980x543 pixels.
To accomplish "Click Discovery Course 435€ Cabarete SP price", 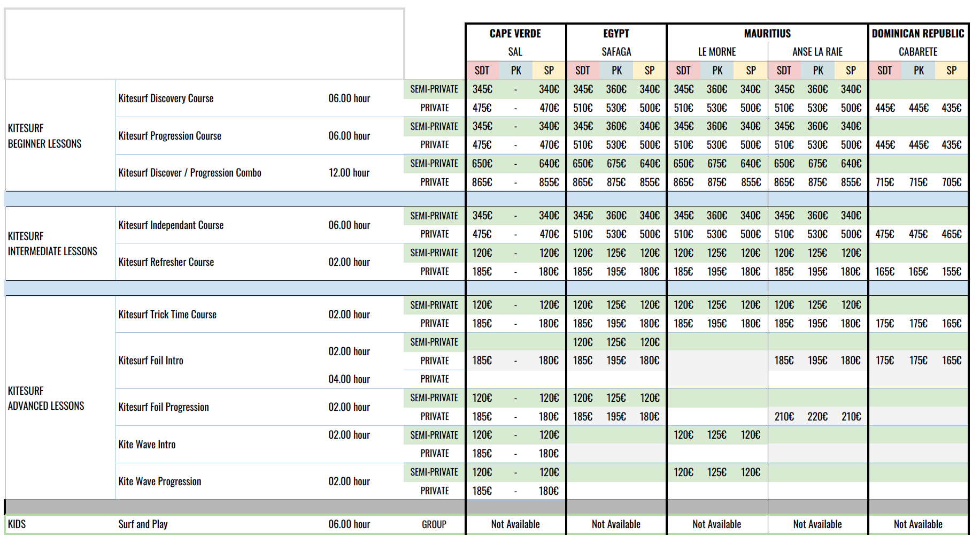I will click(x=952, y=108).
